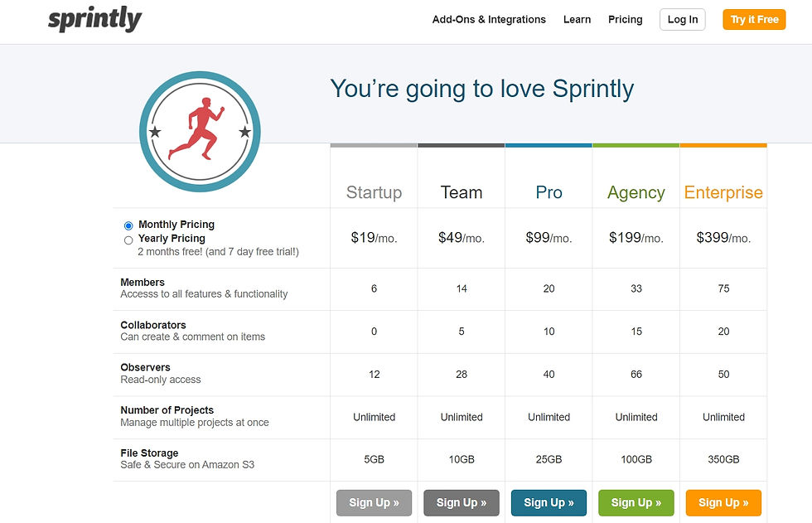The height and width of the screenshot is (523, 812).
Task: Click the 5GB storage value
Action: click(374, 459)
